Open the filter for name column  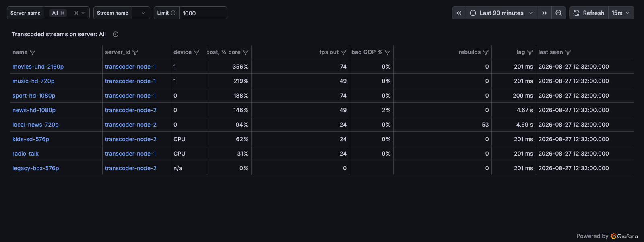[33, 52]
